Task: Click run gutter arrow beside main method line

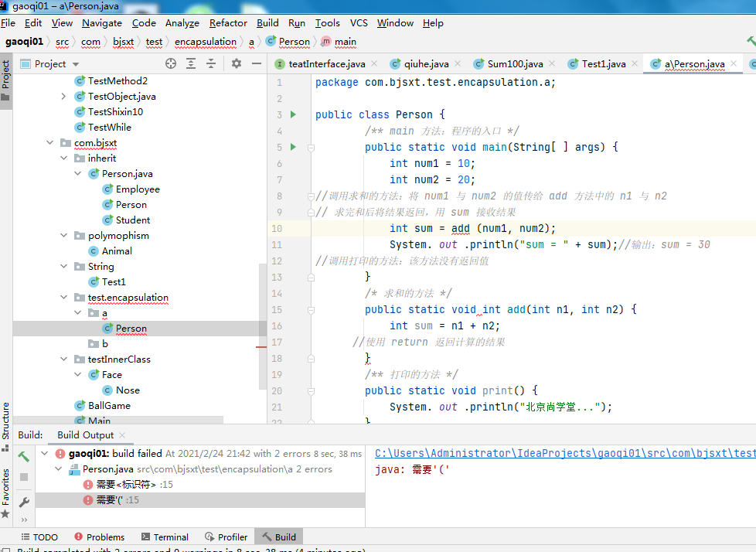Action: click(x=293, y=147)
